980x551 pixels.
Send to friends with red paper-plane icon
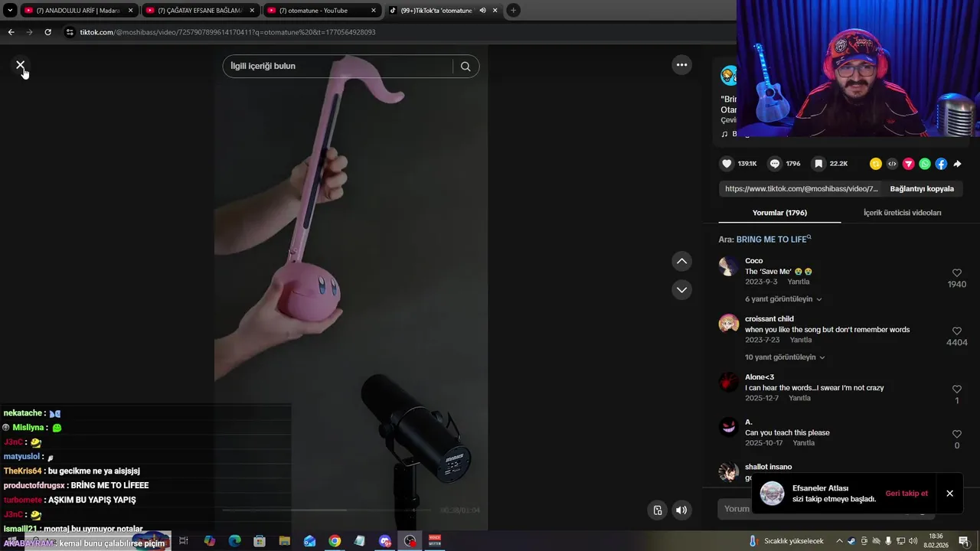tap(909, 164)
